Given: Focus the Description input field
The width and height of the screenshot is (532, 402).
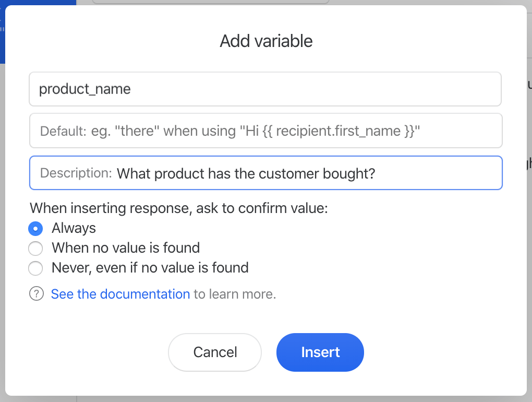Looking at the screenshot, I should pyautogui.click(x=265, y=173).
